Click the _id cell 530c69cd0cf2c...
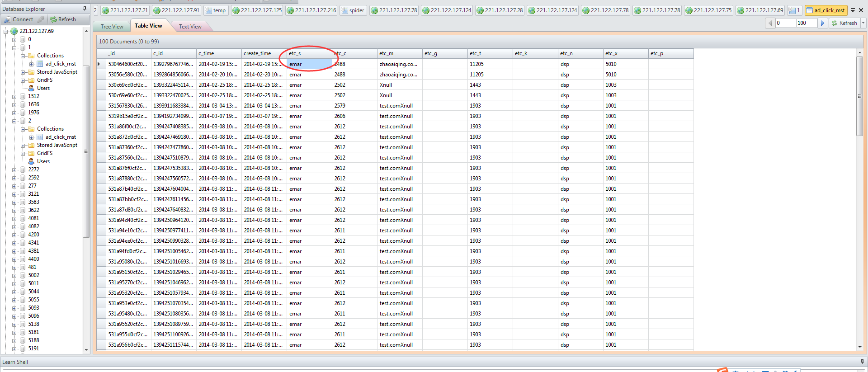 128,85
